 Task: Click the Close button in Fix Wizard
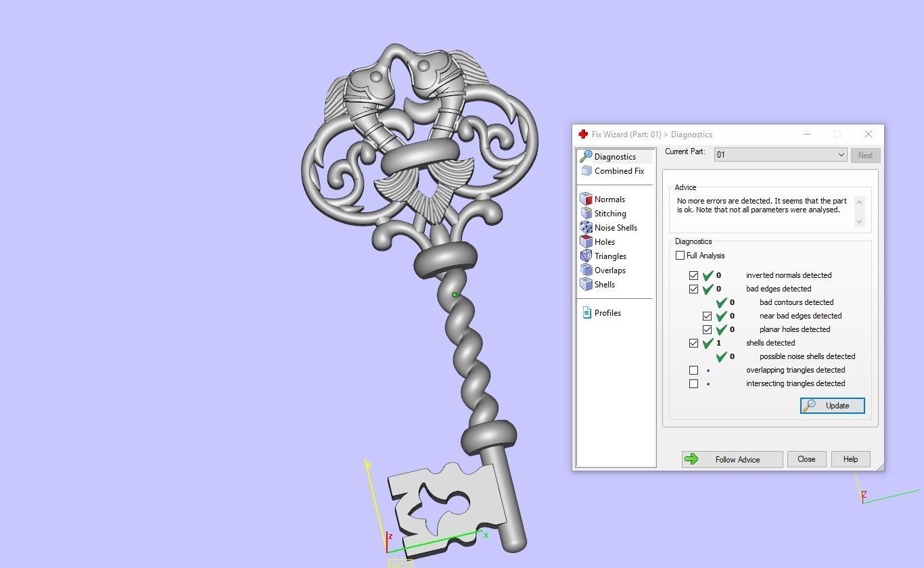point(806,459)
